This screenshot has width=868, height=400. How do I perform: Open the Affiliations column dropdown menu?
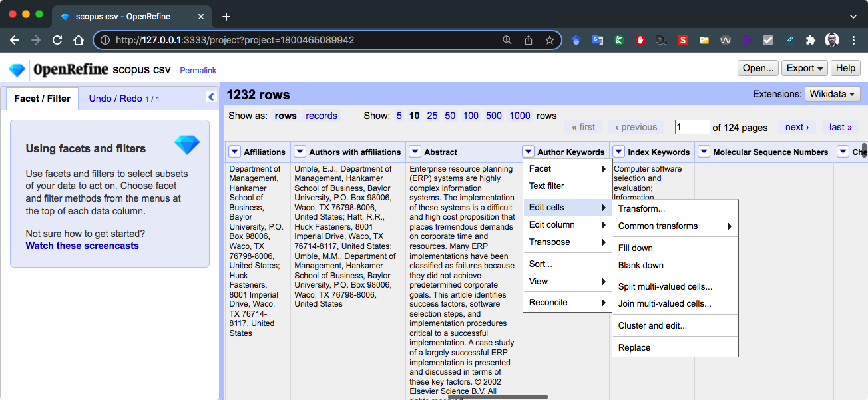click(234, 152)
